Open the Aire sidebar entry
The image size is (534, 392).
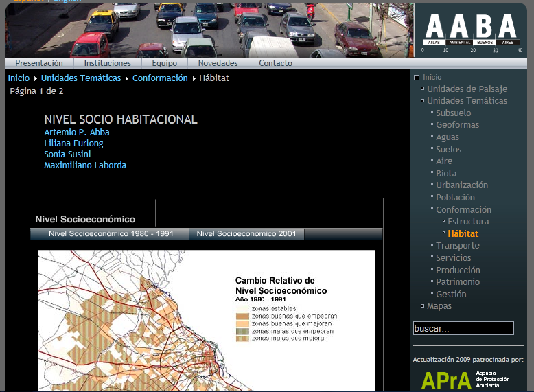point(444,161)
